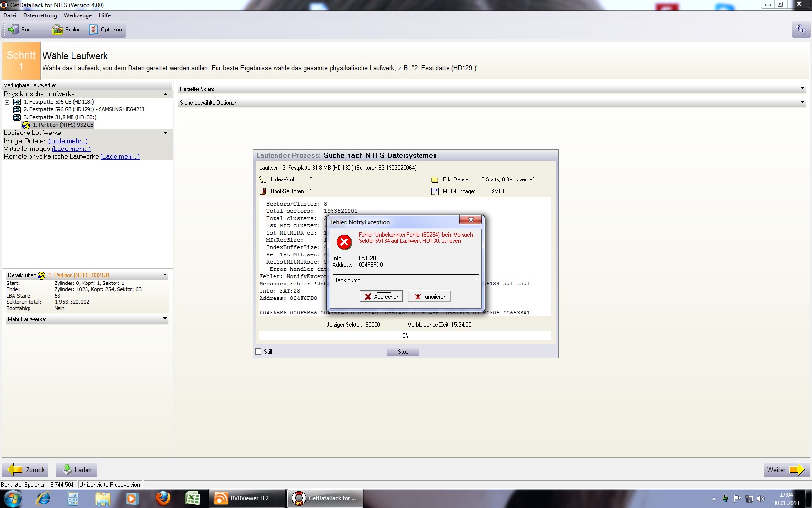Click the network icon in system tray

[749, 499]
